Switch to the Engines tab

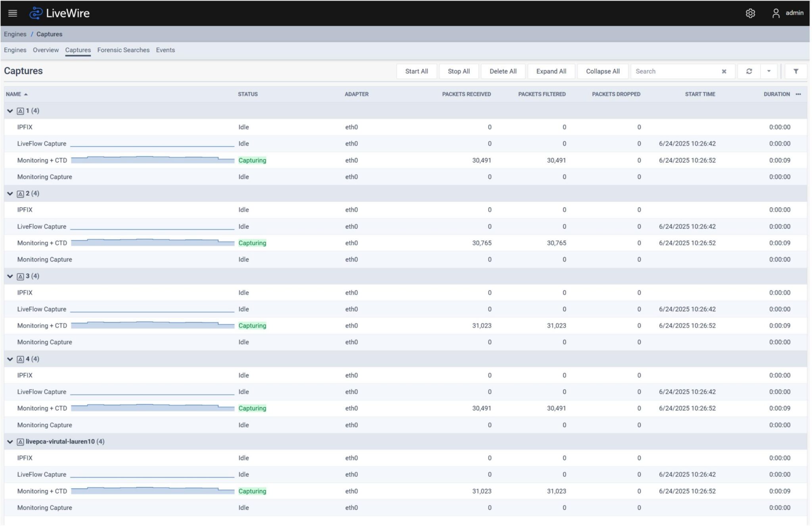[15, 50]
